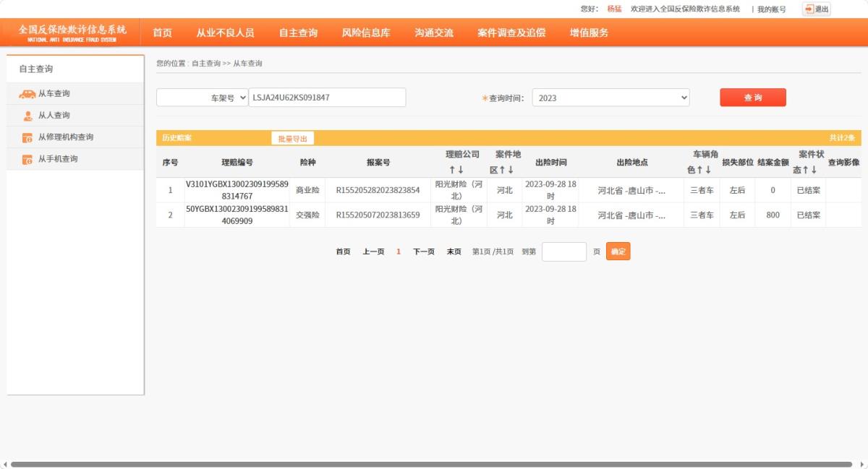Focus the page number jump input
868x469 pixels.
click(564, 251)
